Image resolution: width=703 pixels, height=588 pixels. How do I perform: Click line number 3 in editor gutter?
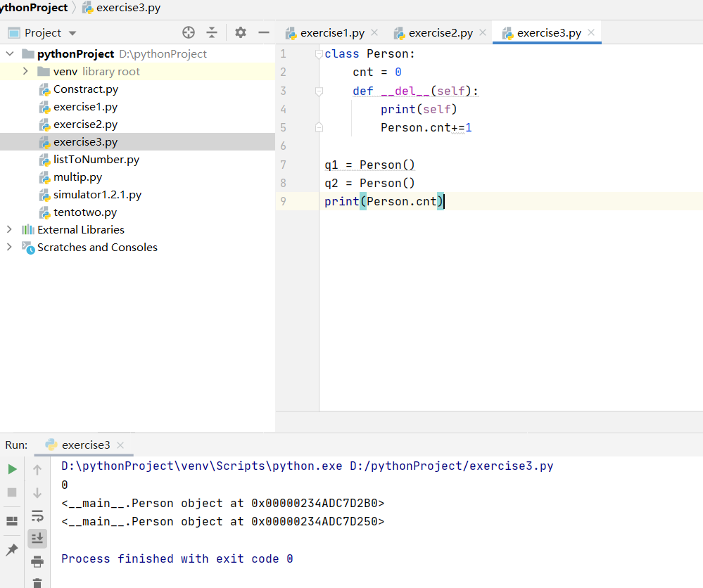coord(284,91)
